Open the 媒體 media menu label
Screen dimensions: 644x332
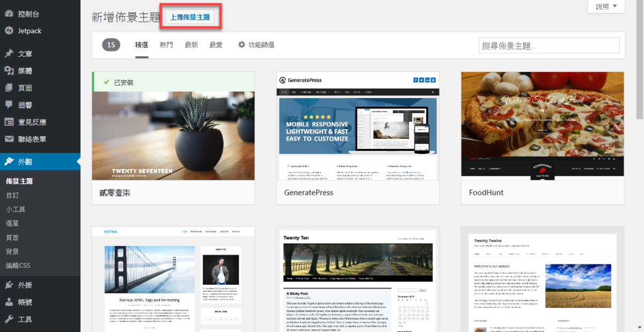click(x=25, y=71)
